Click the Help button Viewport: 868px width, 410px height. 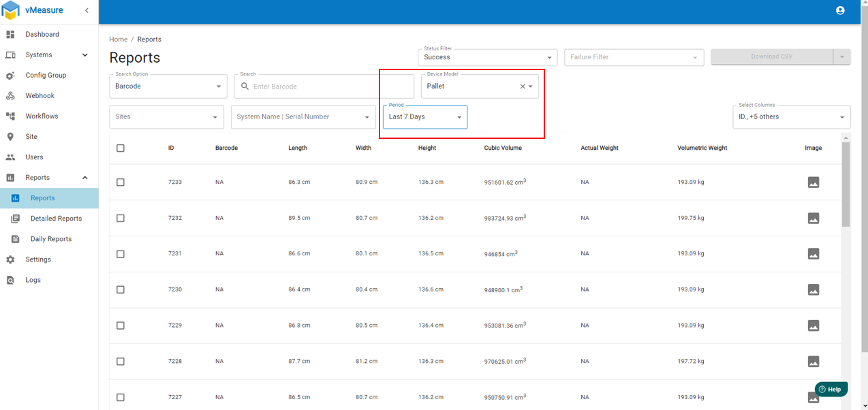click(x=831, y=389)
